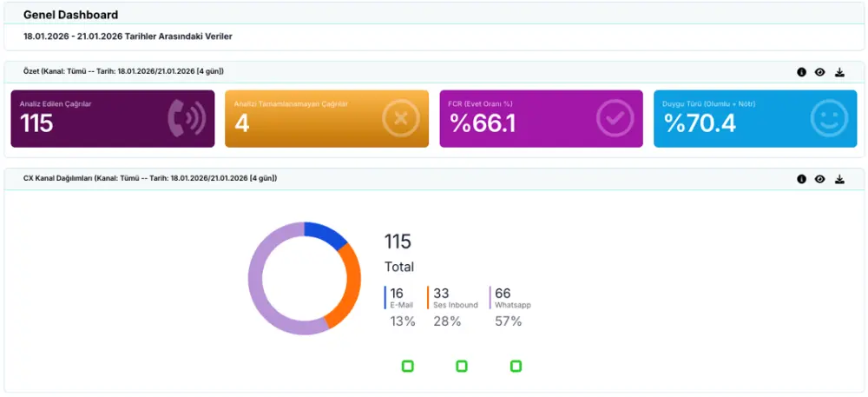The image size is (868, 397).
Task: Open info for CX Kanal Dağılımları panel
Action: pyautogui.click(x=802, y=179)
